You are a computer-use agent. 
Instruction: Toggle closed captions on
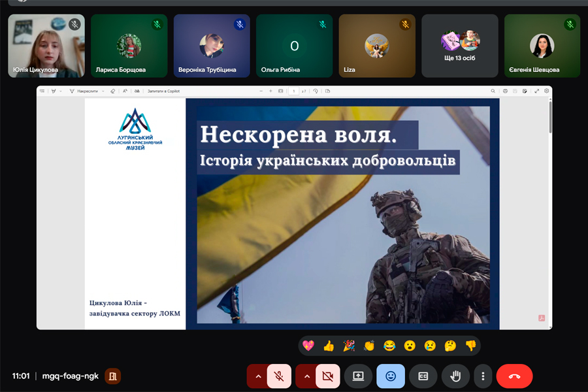pos(423,376)
